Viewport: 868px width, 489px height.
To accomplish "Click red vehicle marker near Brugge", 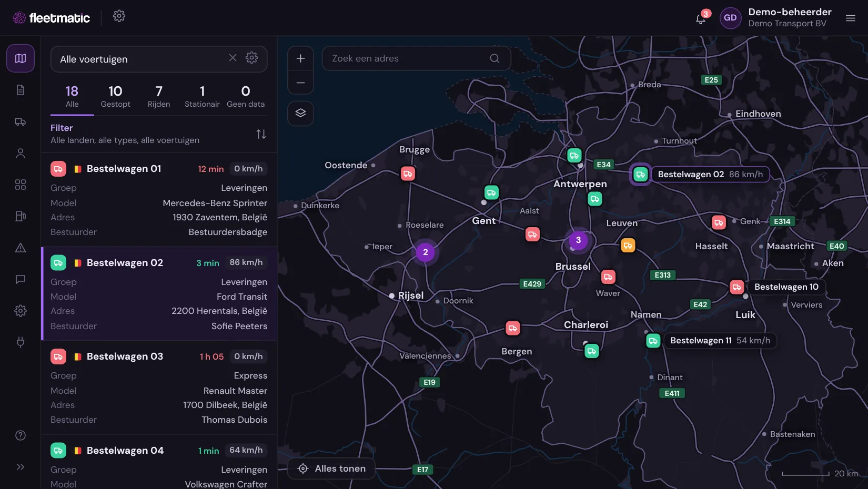I will coord(408,174).
